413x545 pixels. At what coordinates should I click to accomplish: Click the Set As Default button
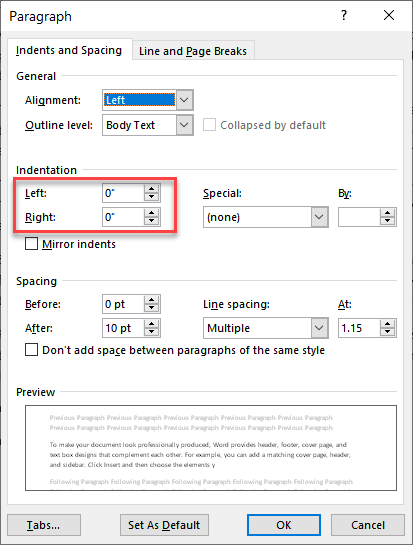[164, 525]
